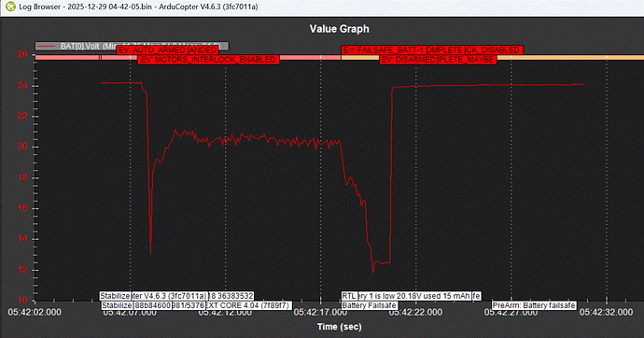This screenshot has width=644, height=338.
Task: Click the CK_DISABLED event label
Action: pyautogui.click(x=494, y=50)
